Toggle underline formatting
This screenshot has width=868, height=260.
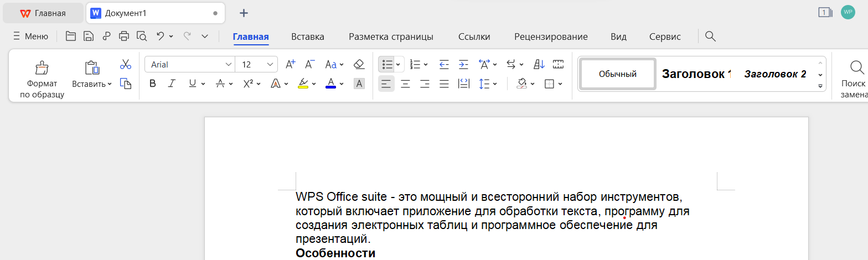coord(192,84)
